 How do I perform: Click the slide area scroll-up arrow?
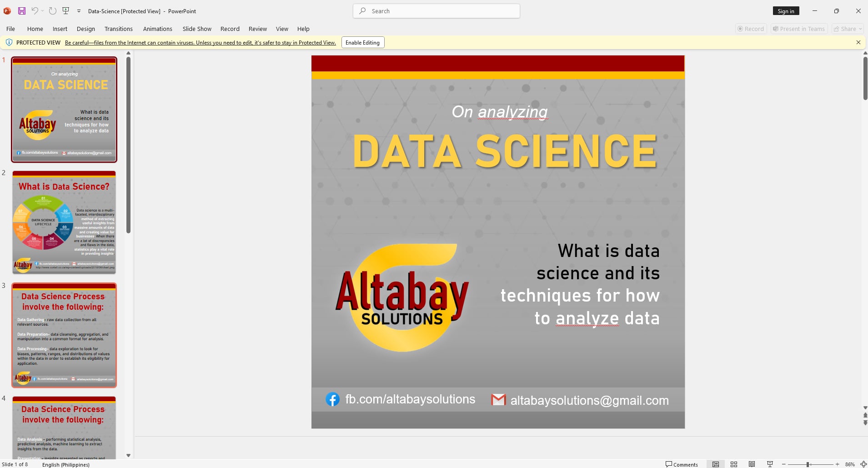point(865,53)
